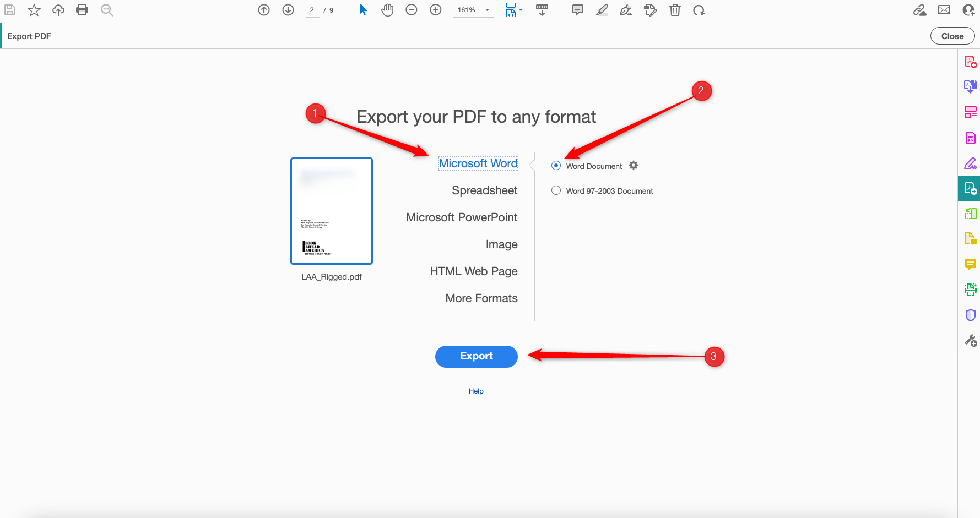This screenshot has height=518, width=980.
Task: Select the Image export format
Action: point(501,244)
